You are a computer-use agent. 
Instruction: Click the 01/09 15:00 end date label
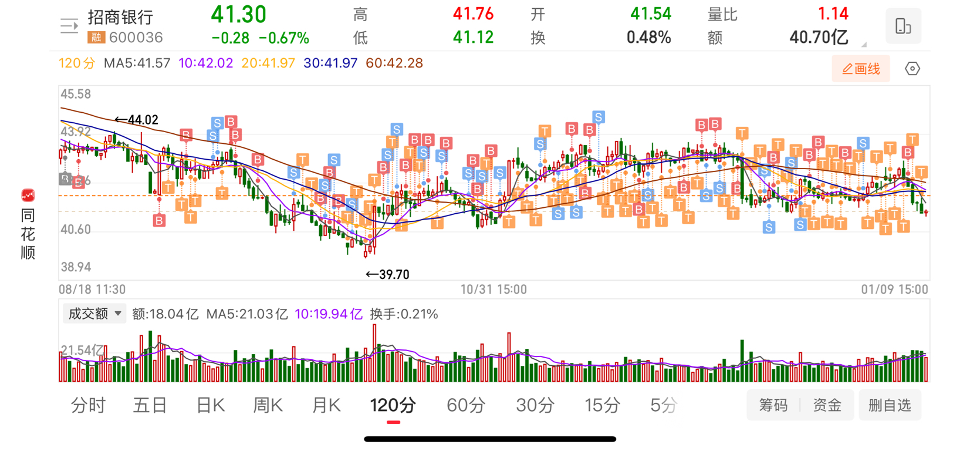[895, 290]
